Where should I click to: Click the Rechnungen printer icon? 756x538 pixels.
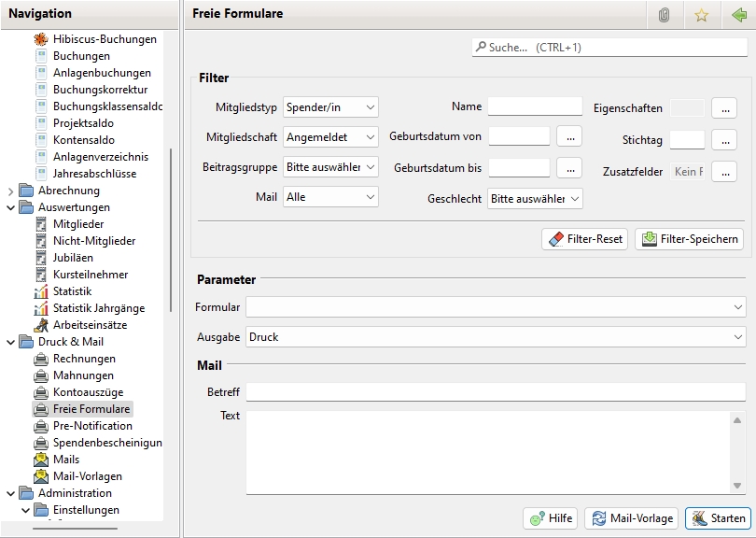coord(41,359)
